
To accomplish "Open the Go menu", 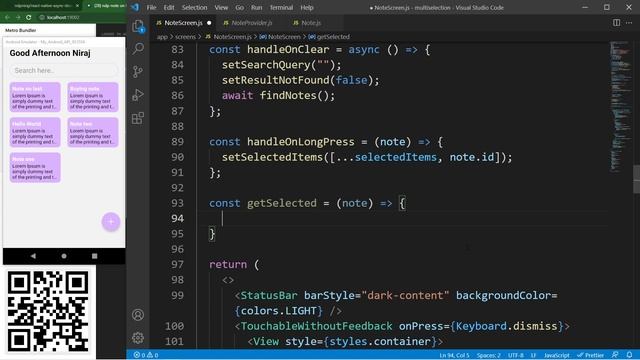I will (x=240, y=7).
